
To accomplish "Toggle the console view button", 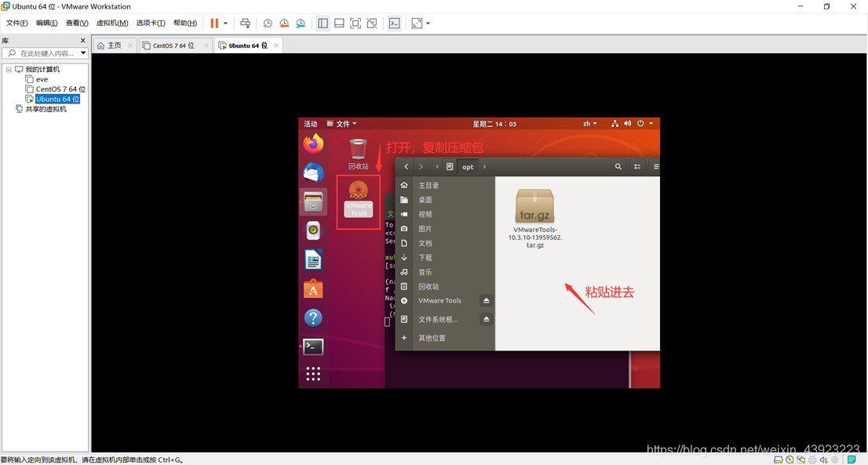I will click(x=394, y=24).
